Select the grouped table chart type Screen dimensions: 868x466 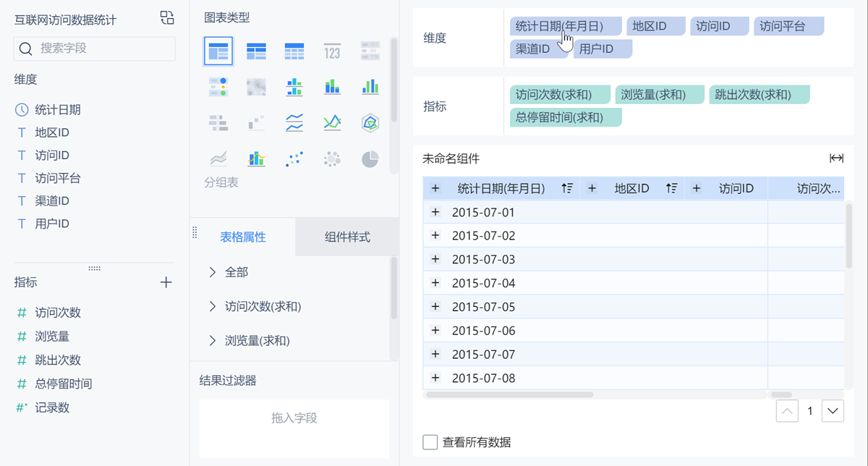coord(218,51)
